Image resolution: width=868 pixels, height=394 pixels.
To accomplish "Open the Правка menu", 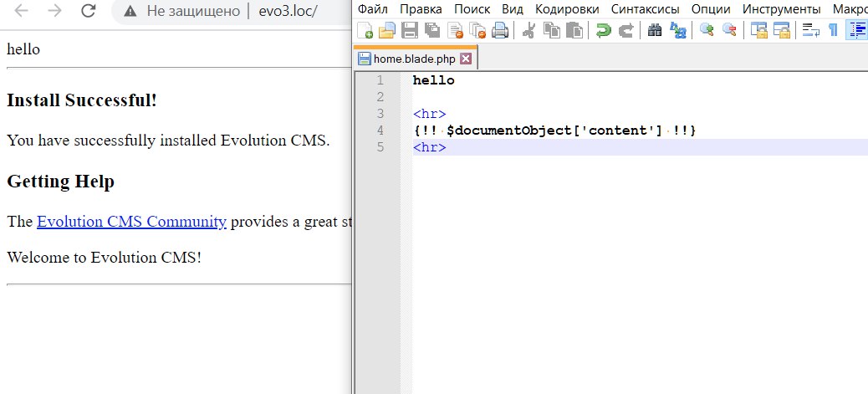I will [x=421, y=9].
